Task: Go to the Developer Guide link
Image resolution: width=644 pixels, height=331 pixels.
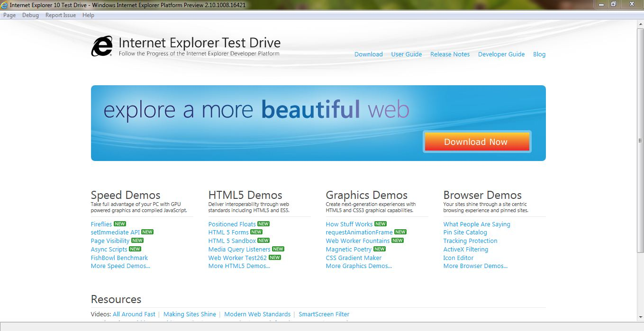Action: tap(501, 54)
